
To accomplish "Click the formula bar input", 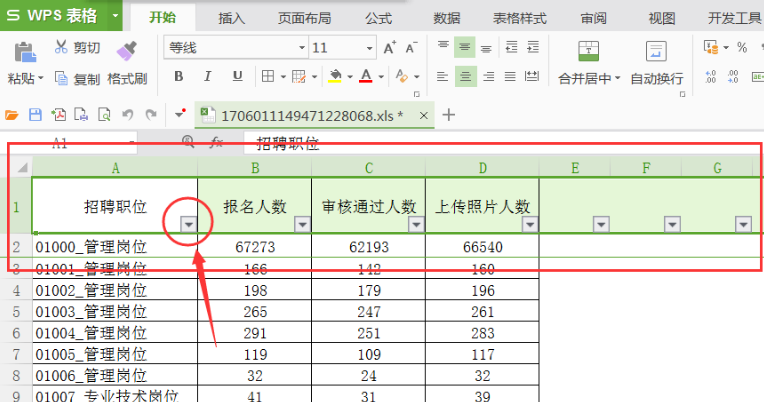I will pyautogui.click(x=502, y=143).
